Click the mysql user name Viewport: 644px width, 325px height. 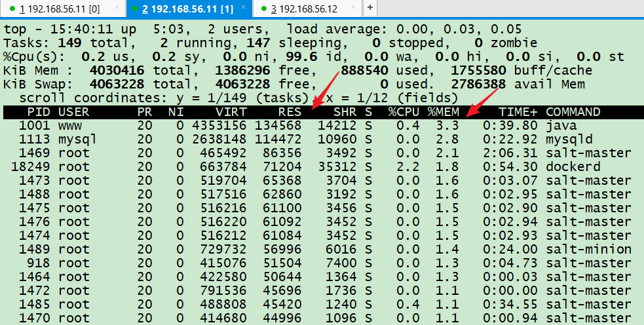pyautogui.click(x=77, y=140)
